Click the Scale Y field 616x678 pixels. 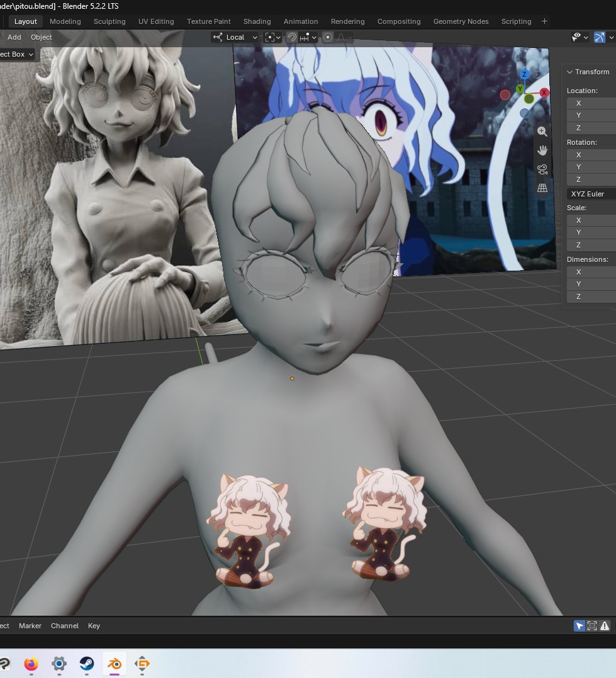591,233
